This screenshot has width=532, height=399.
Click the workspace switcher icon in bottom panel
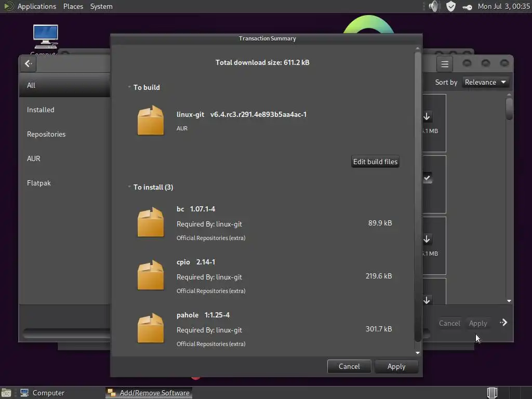pyautogui.click(x=492, y=393)
